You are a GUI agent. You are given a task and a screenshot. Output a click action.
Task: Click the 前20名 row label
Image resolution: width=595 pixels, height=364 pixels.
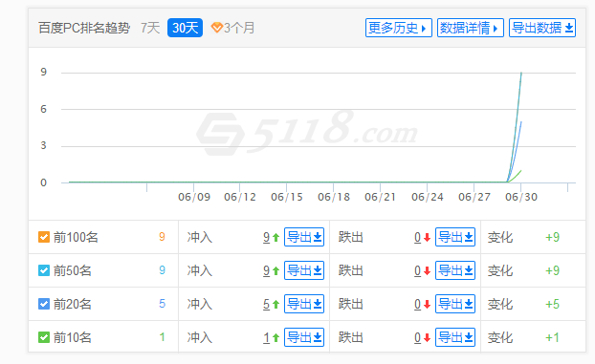pyautogui.click(x=72, y=304)
